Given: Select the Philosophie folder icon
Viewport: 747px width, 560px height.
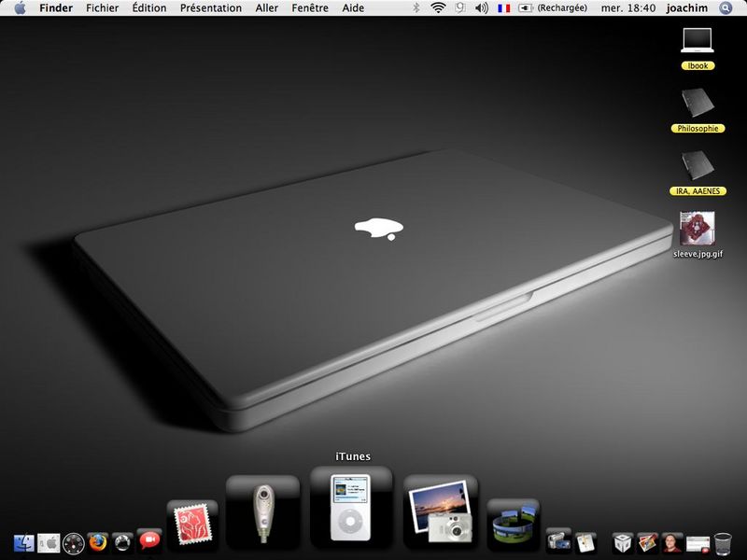Looking at the screenshot, I should [698, 103].
